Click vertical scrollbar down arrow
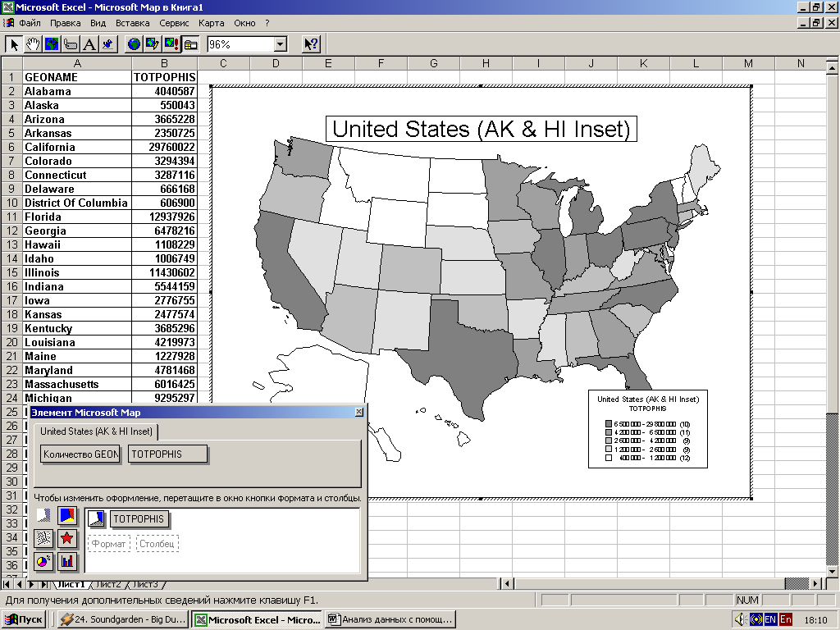Viewport: 840px width, 630px height. tap(832, 571)
